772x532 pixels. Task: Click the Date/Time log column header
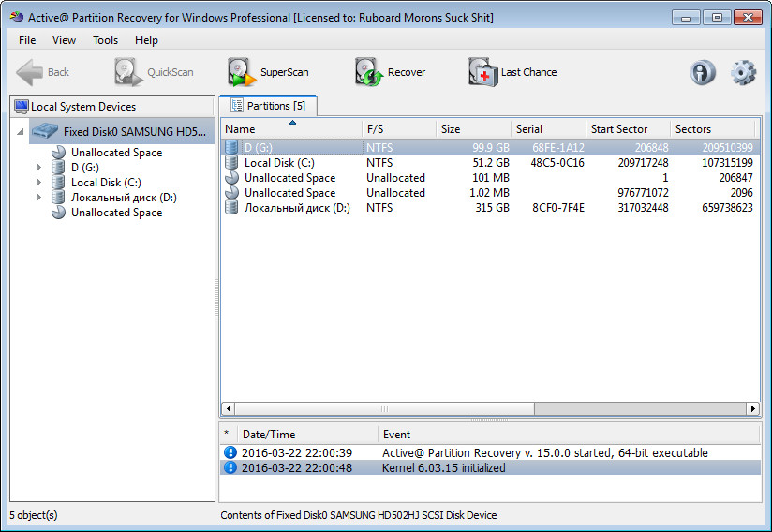pos(307,434)
